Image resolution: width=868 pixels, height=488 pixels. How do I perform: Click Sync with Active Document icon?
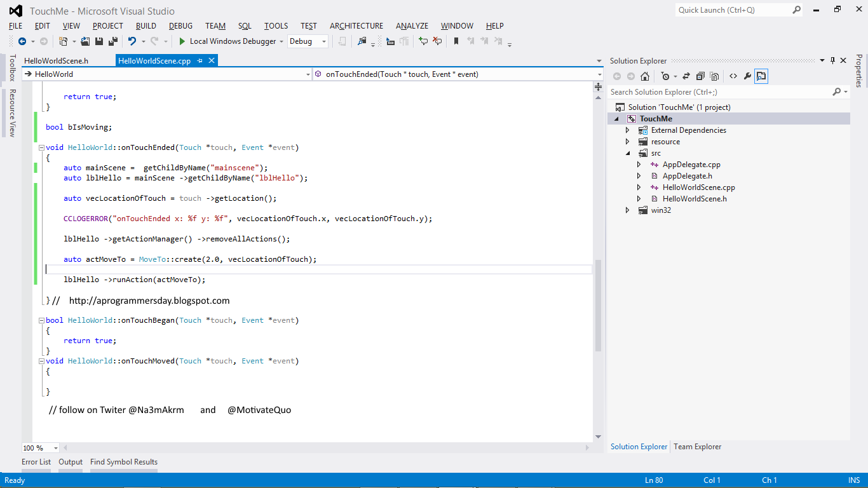click(686, 76)
